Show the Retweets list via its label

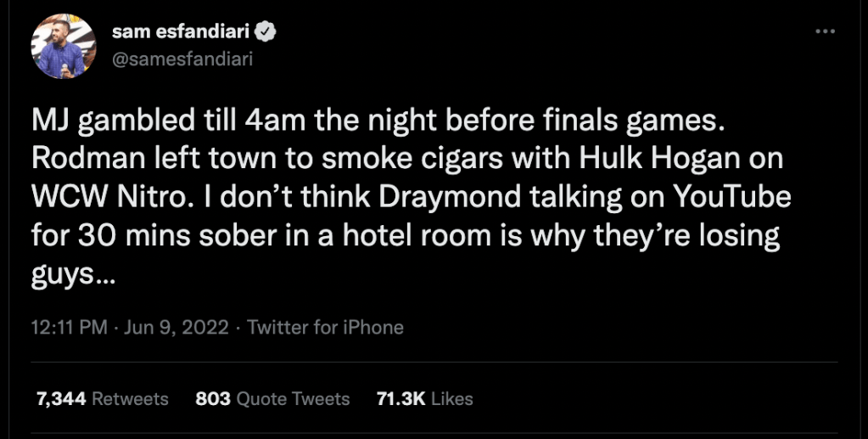tap(130, 398)
